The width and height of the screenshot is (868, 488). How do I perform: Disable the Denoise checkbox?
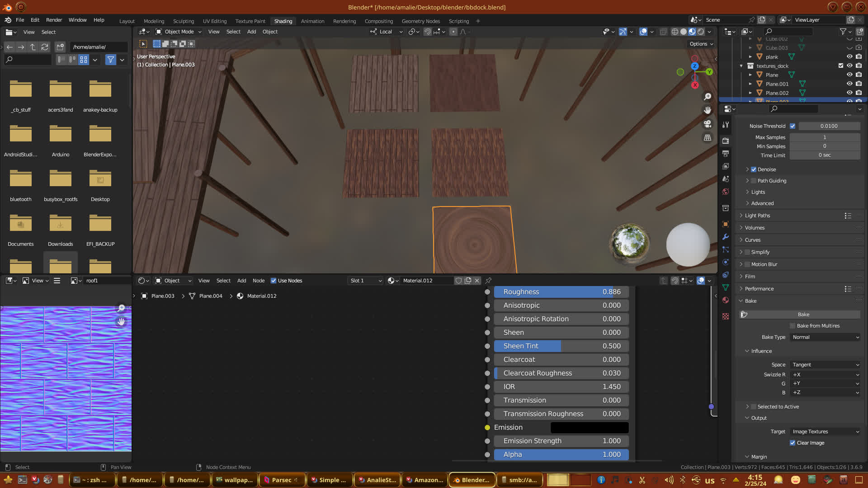point(754,169)
